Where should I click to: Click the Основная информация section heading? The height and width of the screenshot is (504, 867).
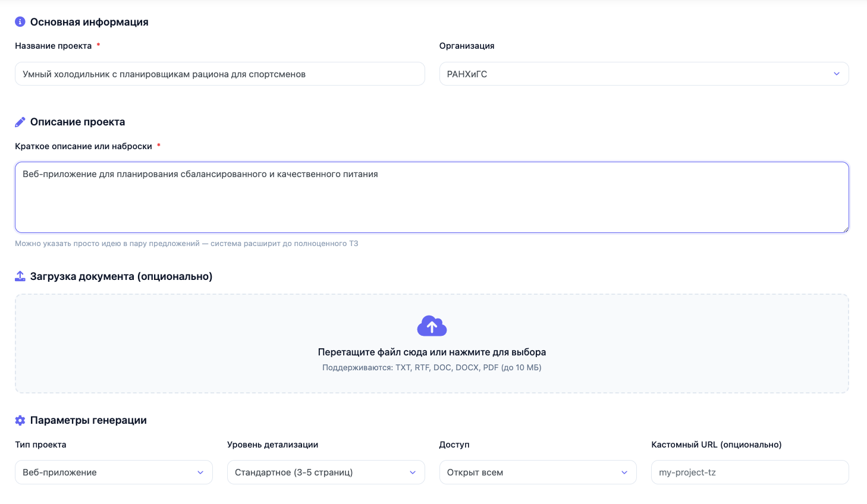click(x=89, y=22)
